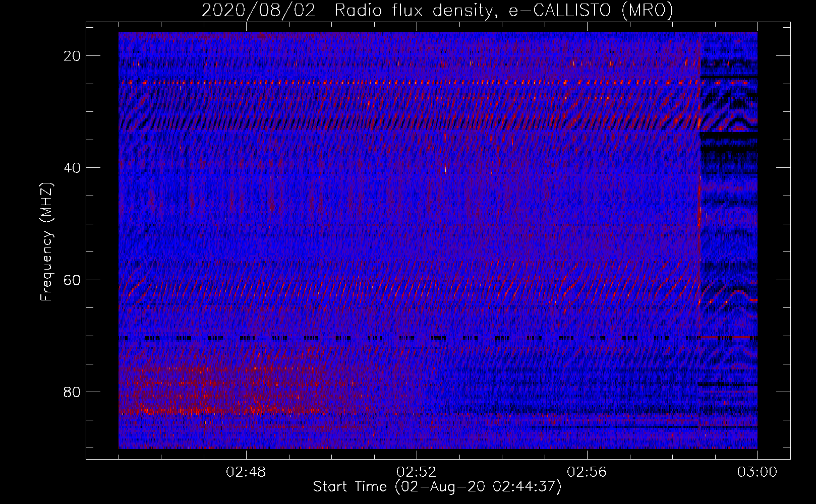Click the 02:56 time tick label
Viewport: 816px width, 504px height.
587,472
